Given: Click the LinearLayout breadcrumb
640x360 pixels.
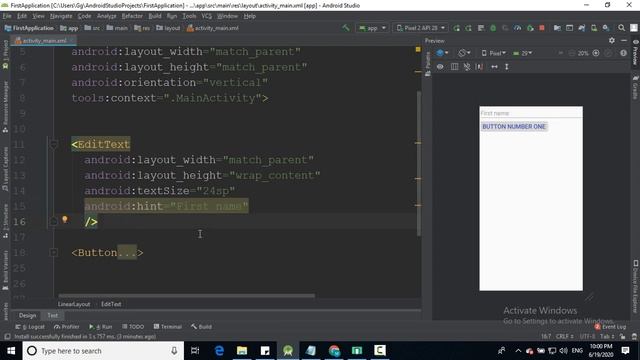Looking at the screenshot, I should [x=74, y=304].
